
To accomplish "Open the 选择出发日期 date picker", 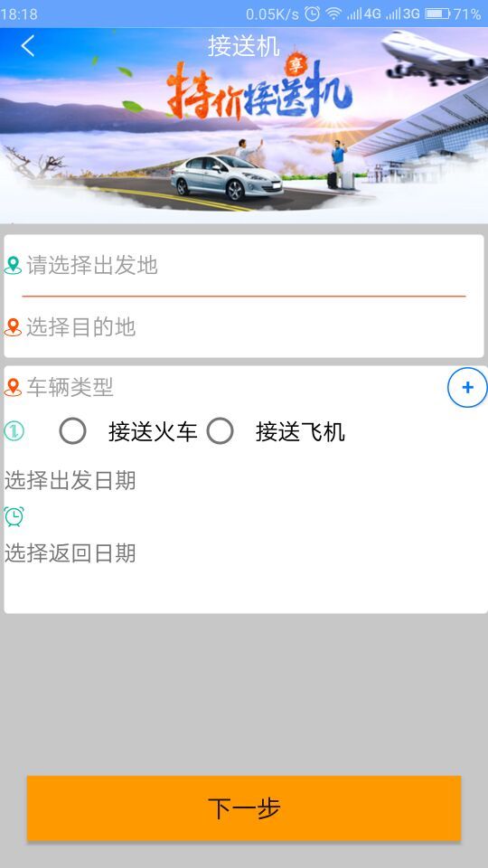I will [70, 480].
